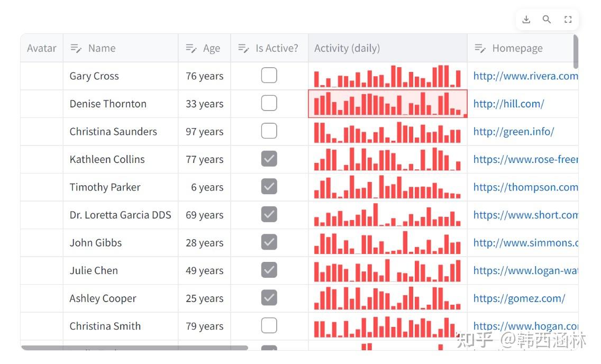
Task: Check the Is Active box for Gary Cross
Action: pyautogui.click(x=269, y=76)
